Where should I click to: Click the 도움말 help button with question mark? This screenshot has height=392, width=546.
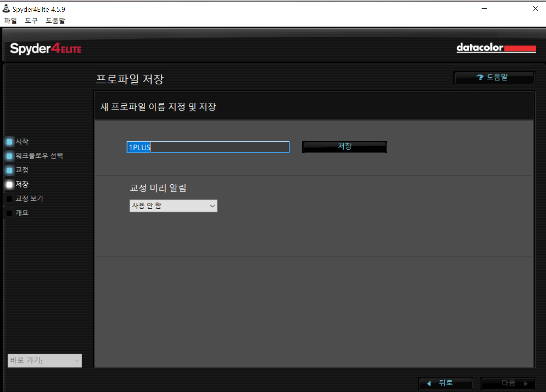tap(494, 78)
